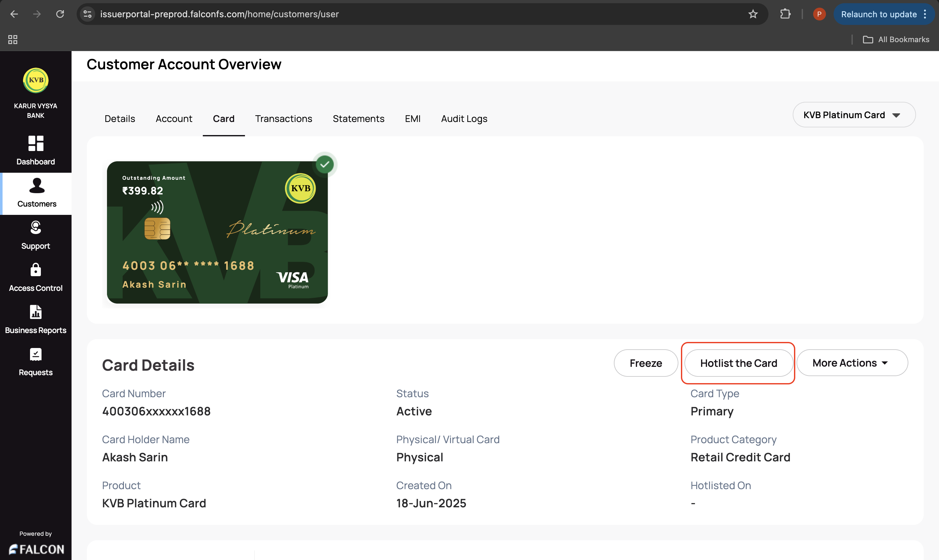Open browser extensions puzzle icon
Screen dimensions: 939x560
(785, 14)
